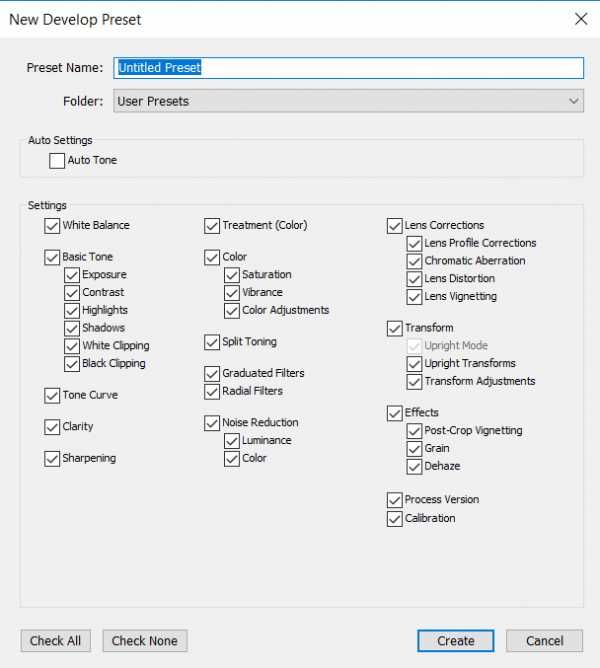The height and width of the screenshot is (668, 600).
Task: Disable the Sharpening checkbox
Action: (x=52, y=459)
